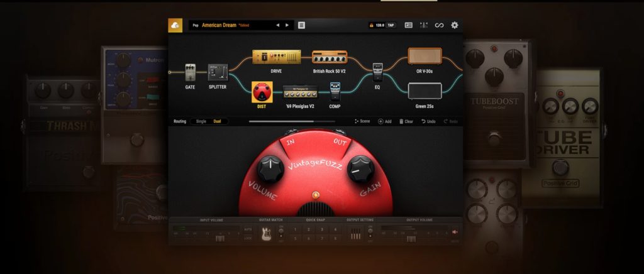Click the Mutron pedal in background
The image size is (644, 274).
coord(136,104)
